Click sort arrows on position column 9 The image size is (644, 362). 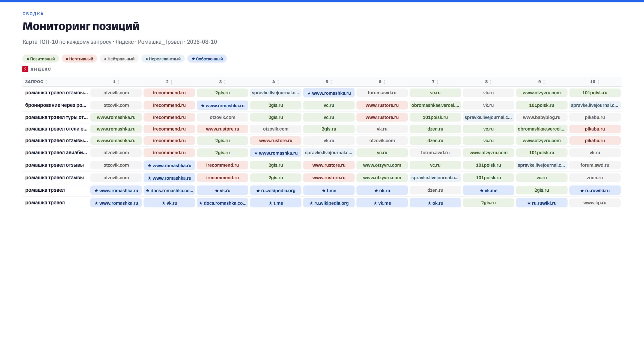click(x=544, y=82)
